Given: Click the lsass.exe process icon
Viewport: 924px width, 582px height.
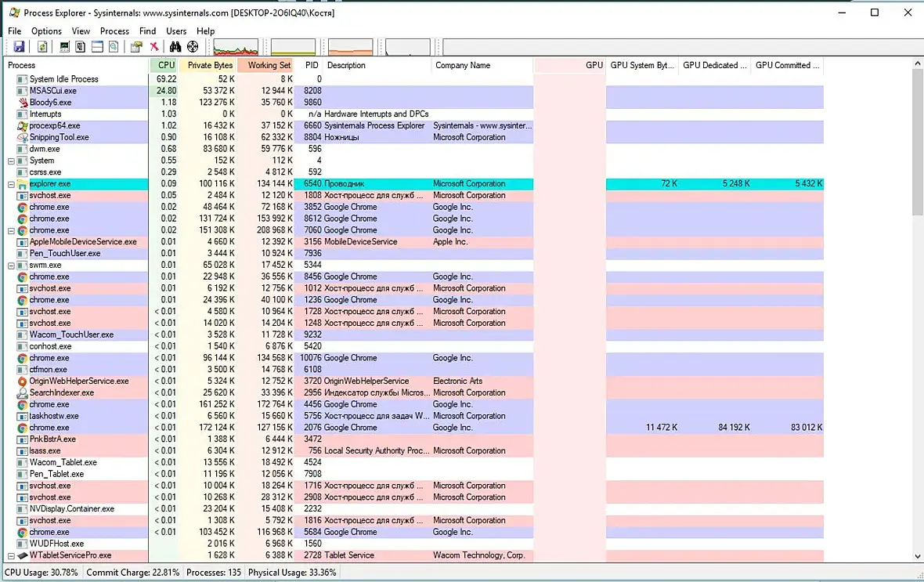Looking at the screenshot, I should click(x=23, y=450).
